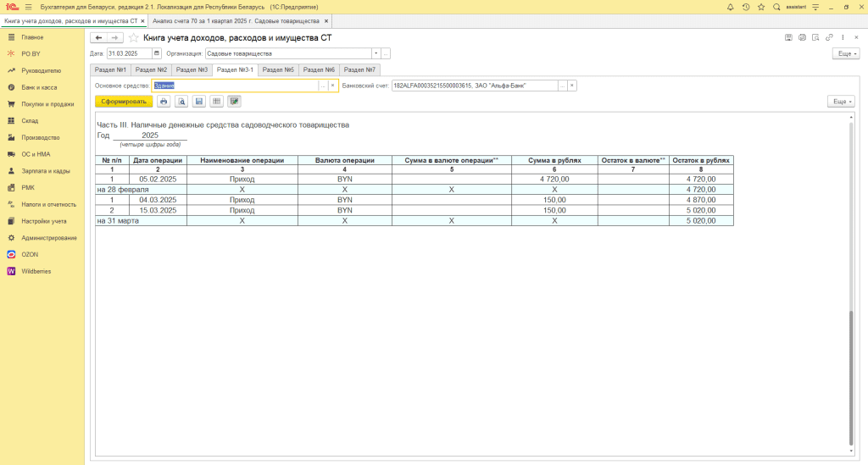Open the РМК section
This screenshot has height=465, width=868.
click(42, 187)
